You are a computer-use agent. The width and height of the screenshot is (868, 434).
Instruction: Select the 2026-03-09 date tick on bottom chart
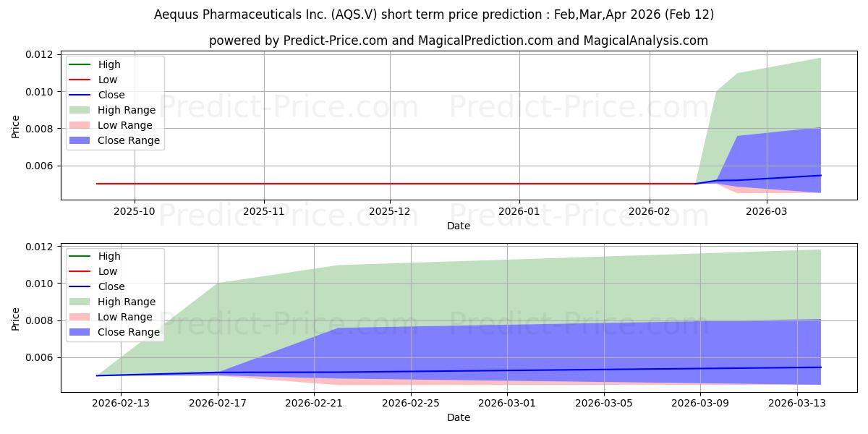700,403
